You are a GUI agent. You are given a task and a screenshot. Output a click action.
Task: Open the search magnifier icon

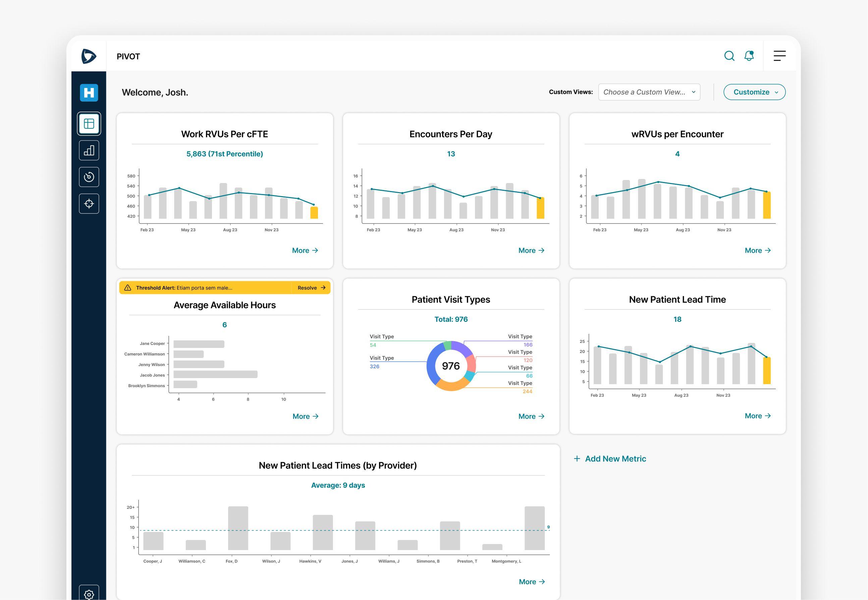click(729, 56)
